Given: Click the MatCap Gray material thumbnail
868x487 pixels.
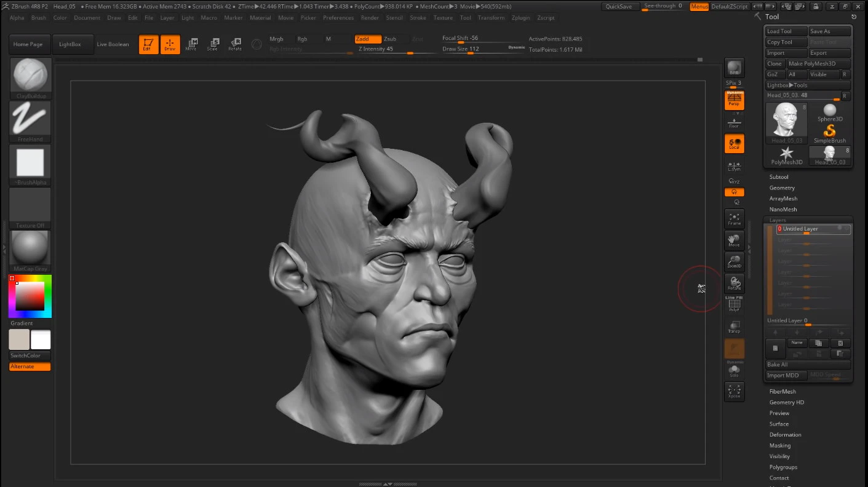Looking at the screenshot, I should click(x=30, y=248).
